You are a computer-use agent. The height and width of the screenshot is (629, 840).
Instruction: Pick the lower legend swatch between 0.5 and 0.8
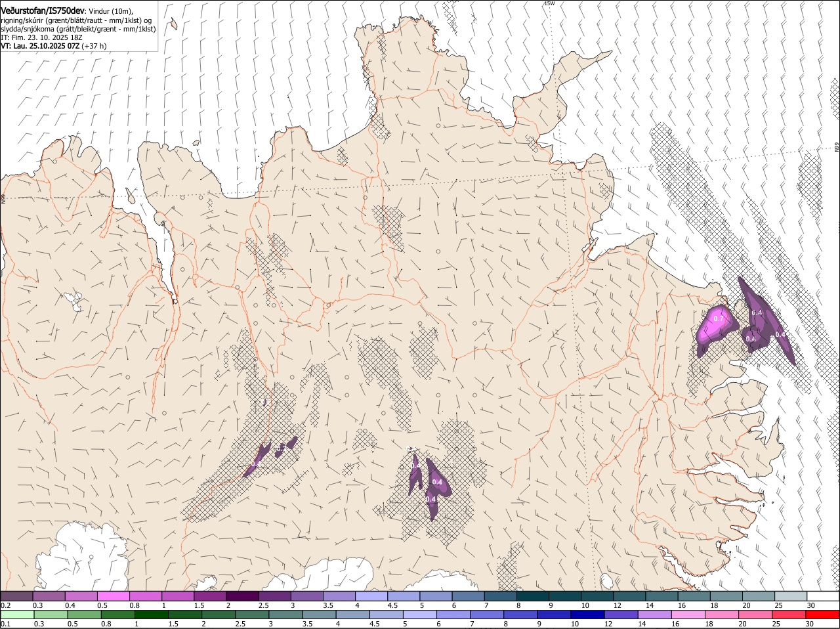coord(84,615)
